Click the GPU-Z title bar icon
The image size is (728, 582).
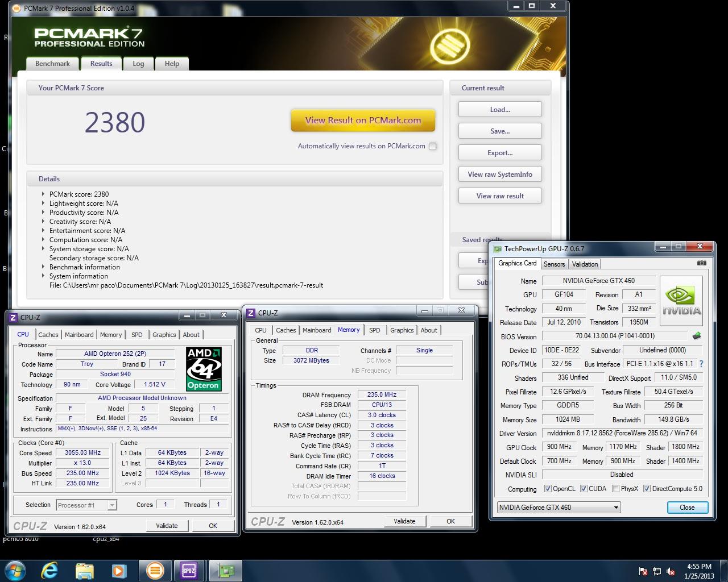click(498, 248)
